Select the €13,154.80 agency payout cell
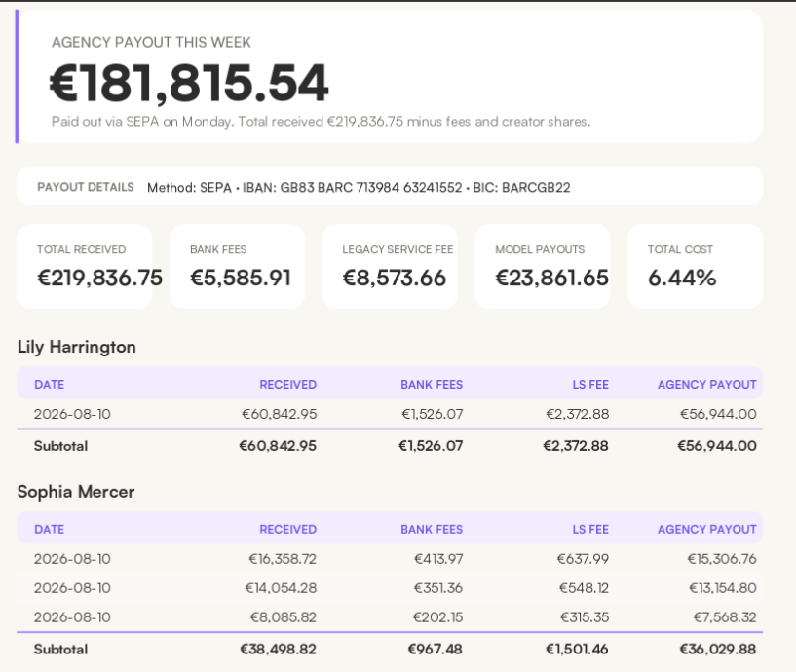The width and height of the screenshot is (796, 672). click(x=722, y=588)
